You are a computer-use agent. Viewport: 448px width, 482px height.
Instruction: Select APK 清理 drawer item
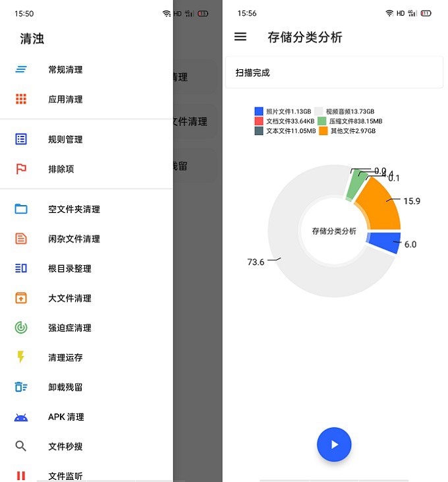click(x=86, y=417)
